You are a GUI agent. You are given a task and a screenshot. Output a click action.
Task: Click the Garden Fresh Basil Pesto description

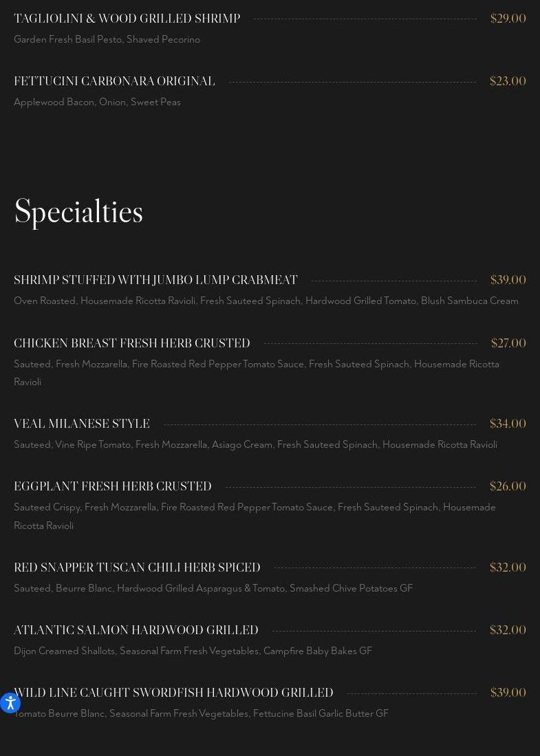107,39
